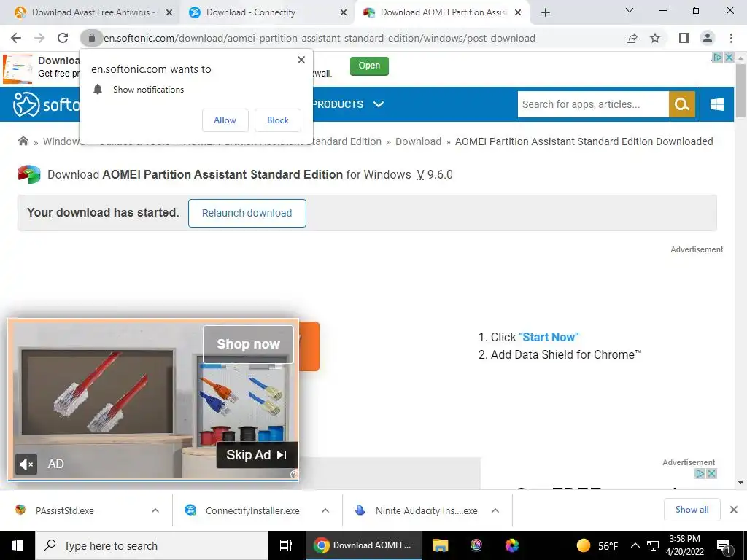747x560 pixels.
Task: Open the Standard Edition breadcrumb link
Action: (282, 141)
